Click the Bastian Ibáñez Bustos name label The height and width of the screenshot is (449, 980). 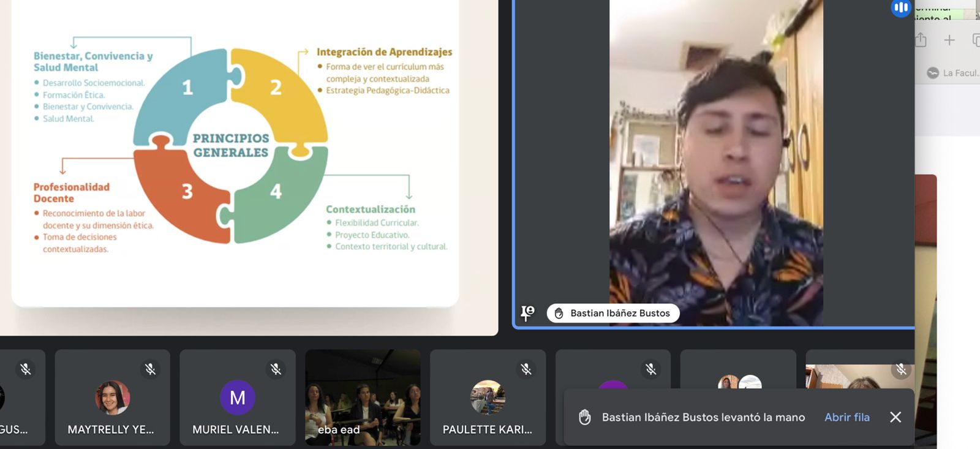[620, 314]
